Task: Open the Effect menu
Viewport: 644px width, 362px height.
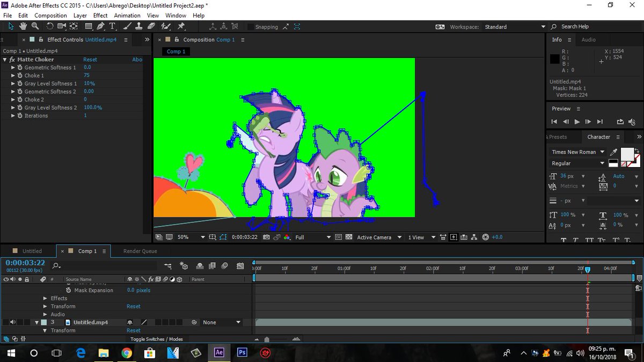Action: pos(100,16)
